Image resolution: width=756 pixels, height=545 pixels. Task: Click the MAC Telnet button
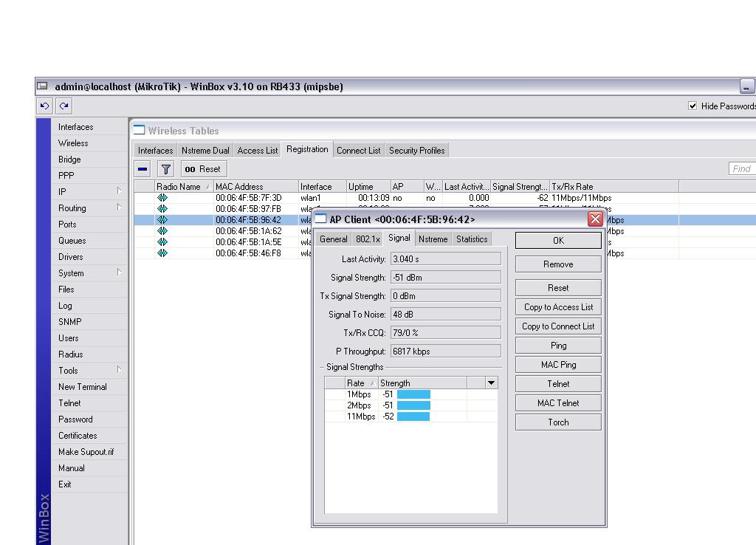[558, 403]
